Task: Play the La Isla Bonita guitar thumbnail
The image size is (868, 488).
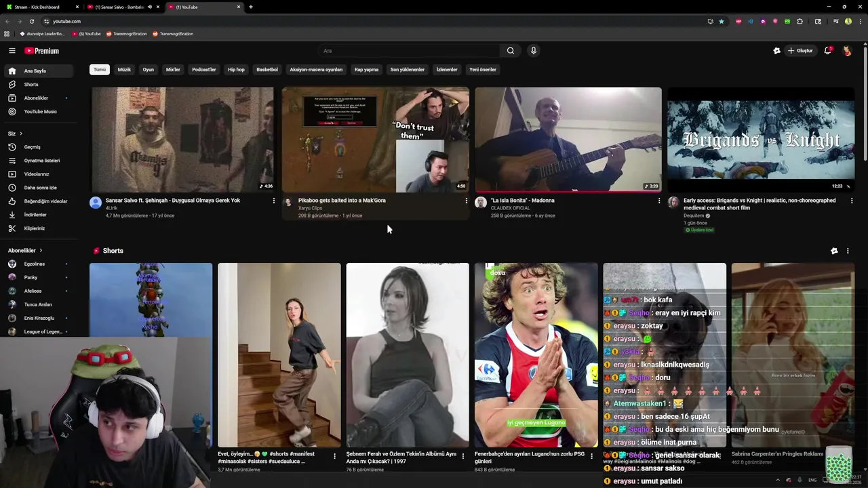Action: [x=568, y=140]
